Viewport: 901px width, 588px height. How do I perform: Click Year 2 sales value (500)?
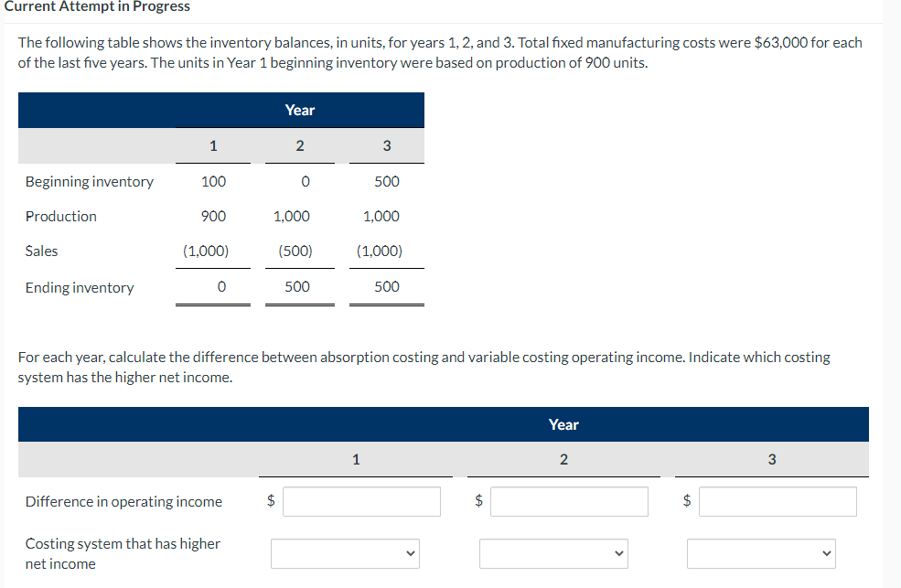click(x=295, y=251)
